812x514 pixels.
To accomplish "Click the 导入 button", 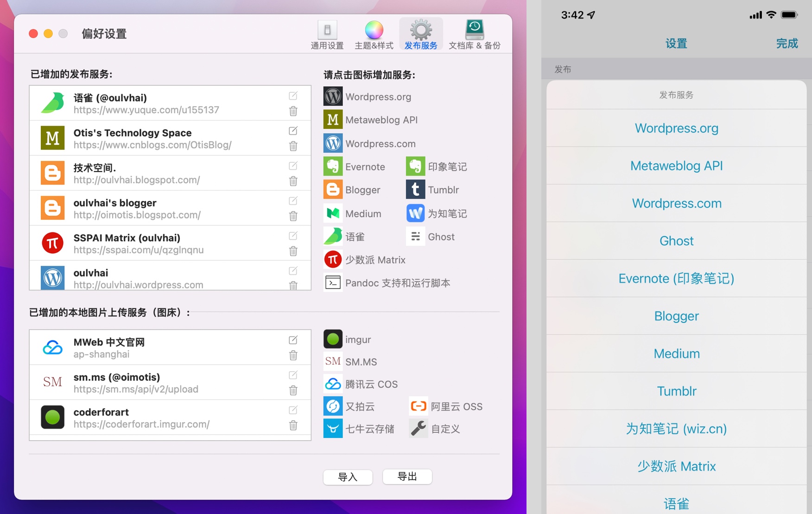I will point(348,476).
